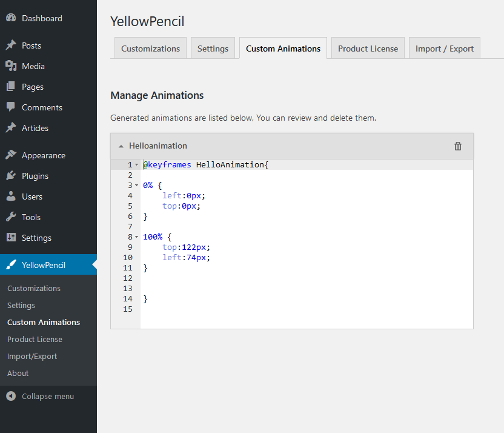
Task: Fold the 0% block on line 3
Action: [x=137, y=186]
